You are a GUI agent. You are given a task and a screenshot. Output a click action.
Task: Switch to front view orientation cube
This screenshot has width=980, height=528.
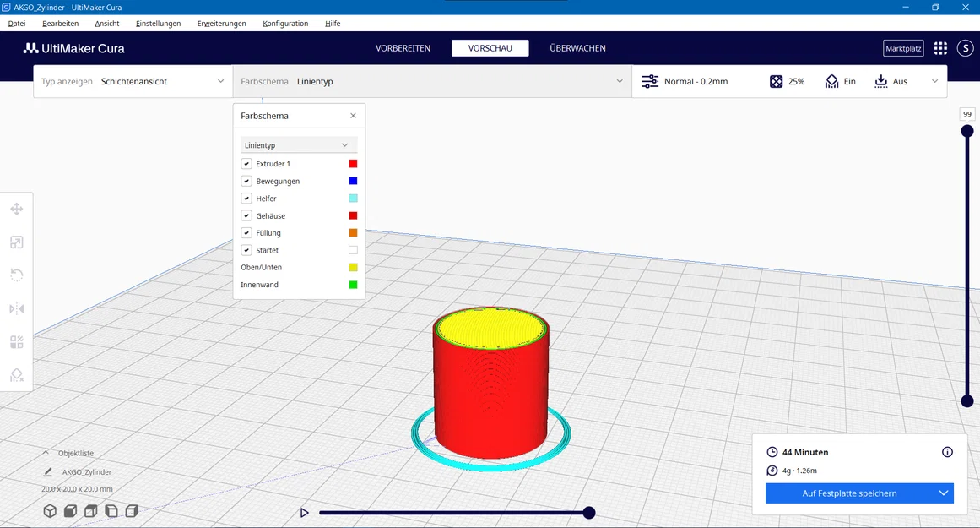[x=71, y=510]
